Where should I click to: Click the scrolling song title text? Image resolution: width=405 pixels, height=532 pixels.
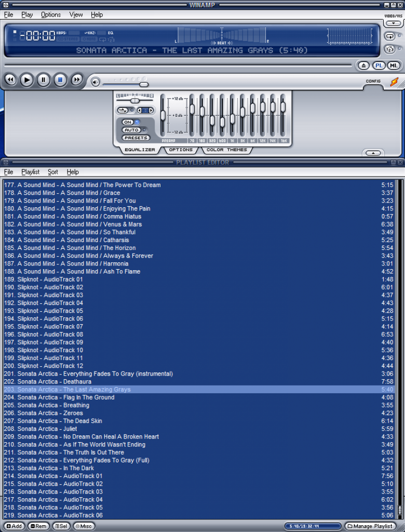pos(192,50)
